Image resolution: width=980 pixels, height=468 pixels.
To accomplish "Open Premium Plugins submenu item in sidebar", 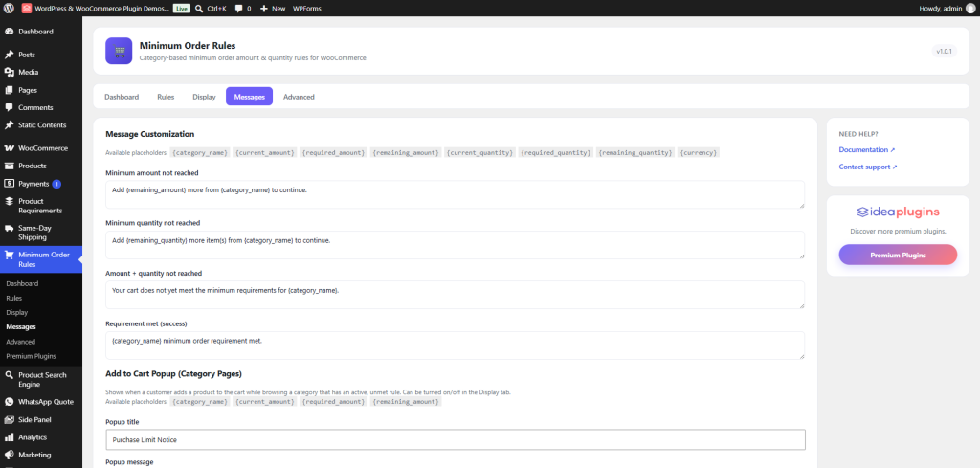I will point(32,356).
